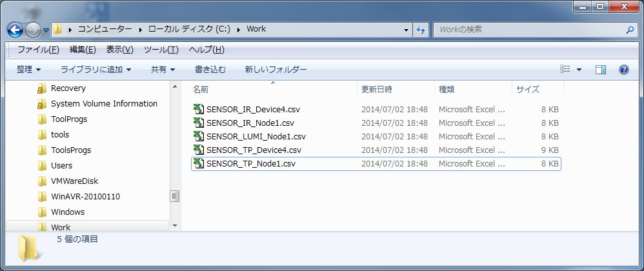This screenshot has width=644, height=271.
Task: Click the SENSOR_IR_Node1.csv Excel icon
Action: click(199, 123)
